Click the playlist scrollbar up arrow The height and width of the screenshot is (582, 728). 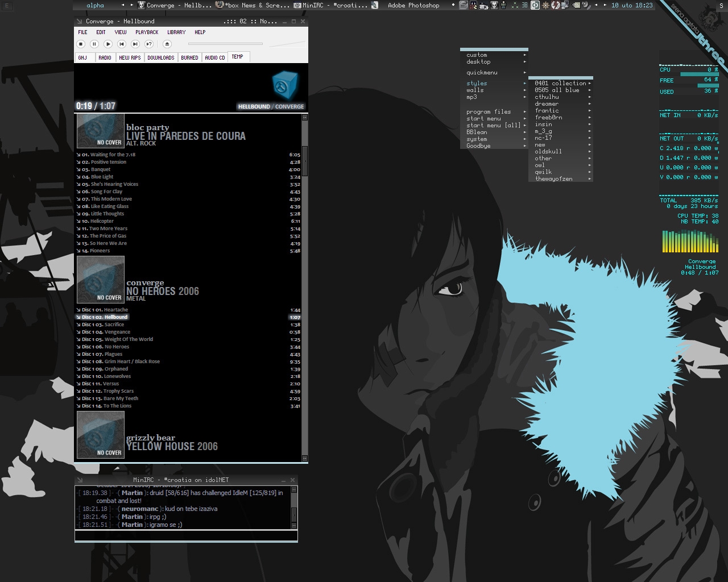[x=305, y=117]
